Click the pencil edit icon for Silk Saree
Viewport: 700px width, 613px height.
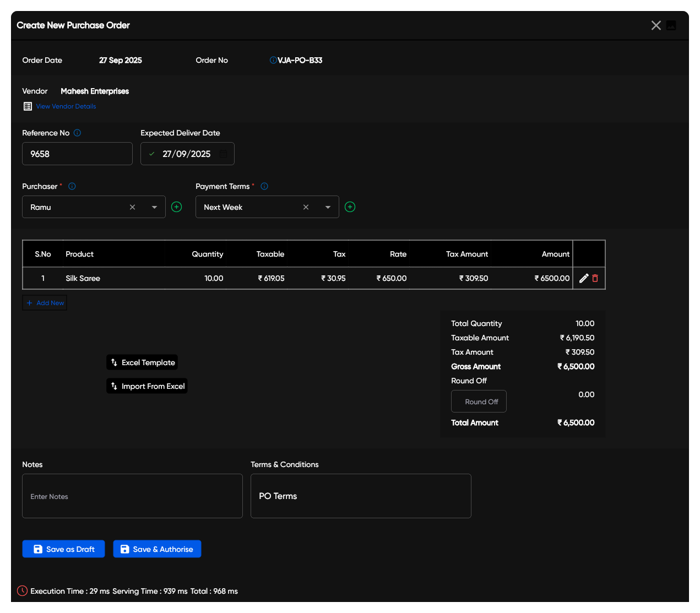click(584, 279)
